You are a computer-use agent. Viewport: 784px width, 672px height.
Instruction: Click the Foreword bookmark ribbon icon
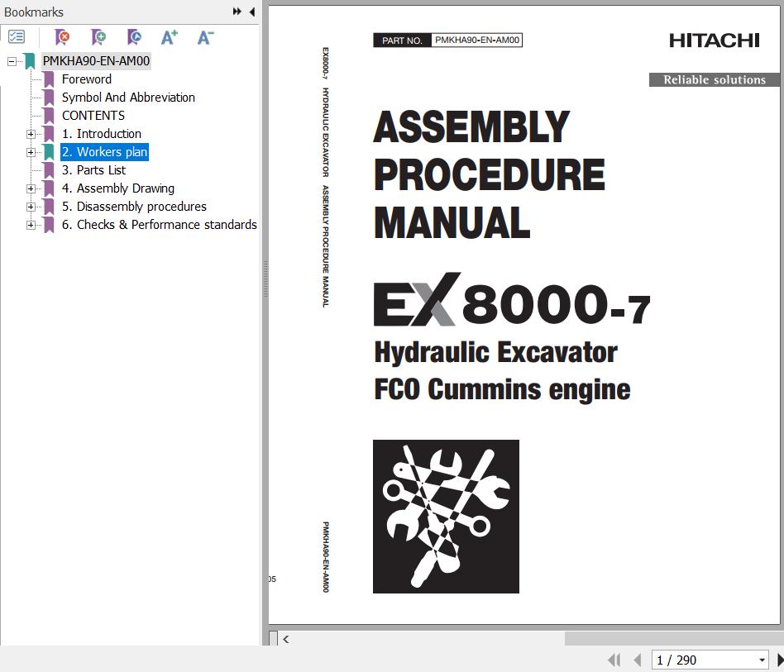coord(49,79)
